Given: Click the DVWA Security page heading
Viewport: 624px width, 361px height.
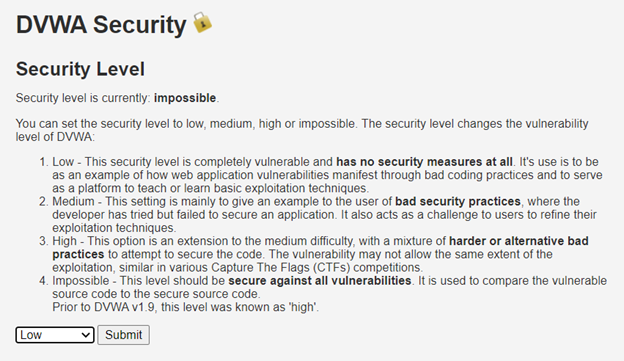Looking at the screenshot, I should pos(101,25).
